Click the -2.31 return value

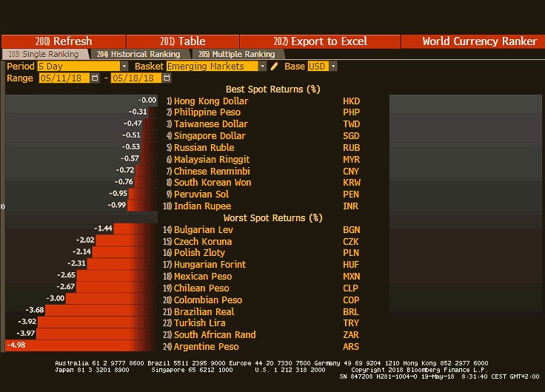[76, 263]
